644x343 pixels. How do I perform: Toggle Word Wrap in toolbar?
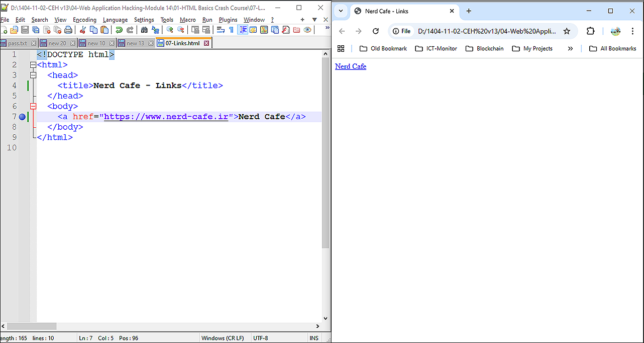click(x=221, y=30)
